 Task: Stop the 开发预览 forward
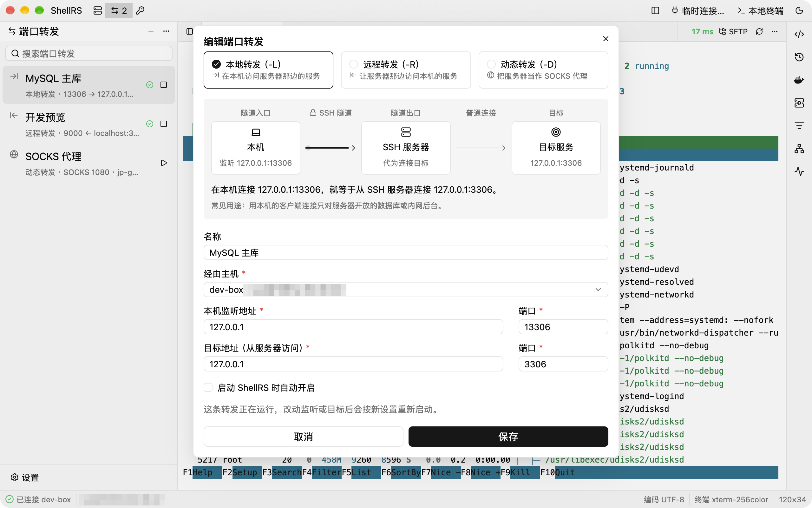pyautogui.click(x=164, y=124)
